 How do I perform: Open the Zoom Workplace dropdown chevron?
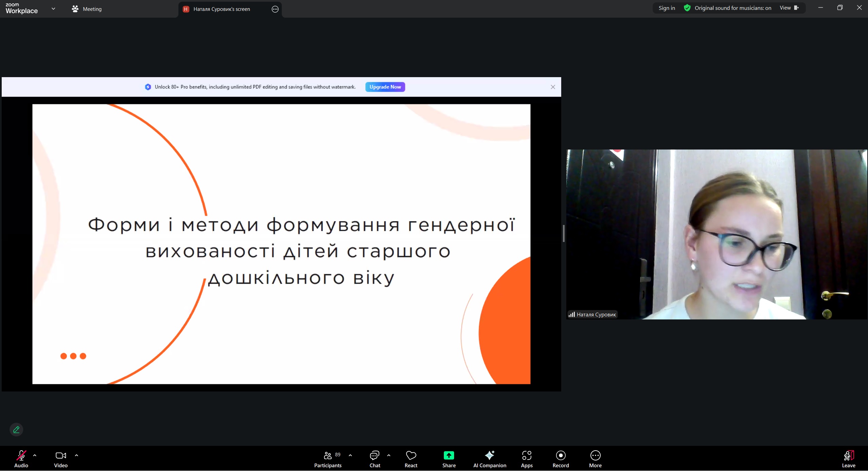(53, 9)
